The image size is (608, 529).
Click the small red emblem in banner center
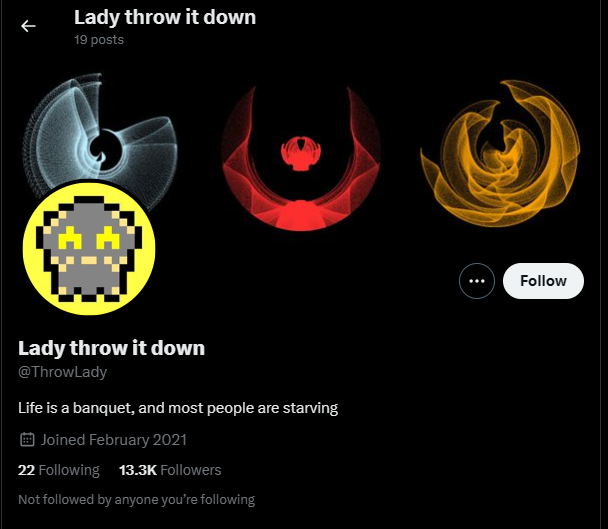(x=301, y=153)
